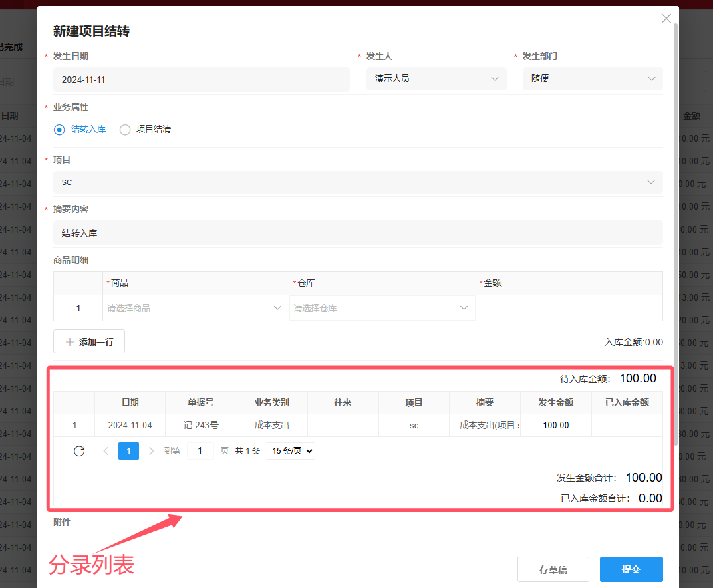The image size is (713, 588).
Task: Close the 新建项目结转 dialog
Action: point(666,19)
